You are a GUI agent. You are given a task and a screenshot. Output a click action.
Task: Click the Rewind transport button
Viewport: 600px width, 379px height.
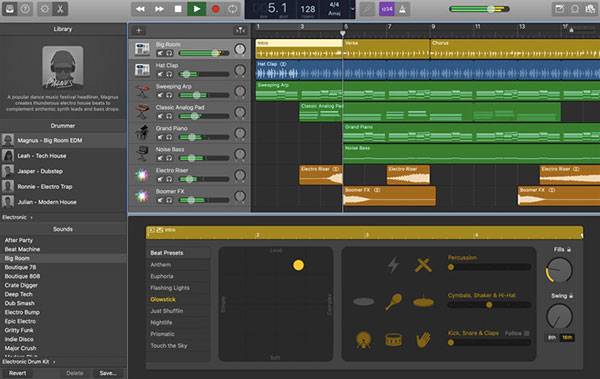point(140,9)
